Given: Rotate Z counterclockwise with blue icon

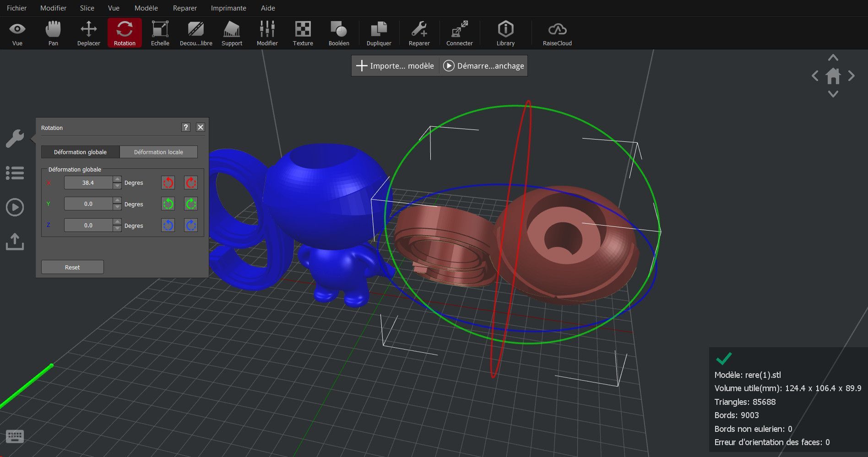Looking at the screenshot, I should coord(168,225).
